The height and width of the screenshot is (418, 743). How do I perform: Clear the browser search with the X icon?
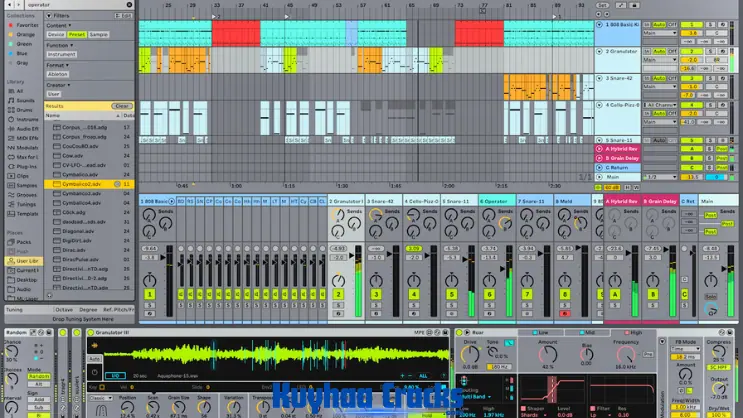(129, 5)
